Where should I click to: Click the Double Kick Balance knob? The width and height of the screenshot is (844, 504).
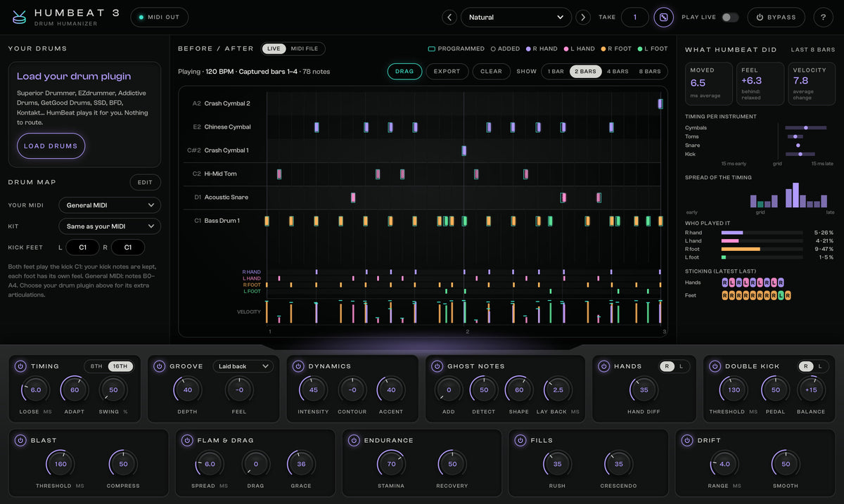click(x=811, y=389)
